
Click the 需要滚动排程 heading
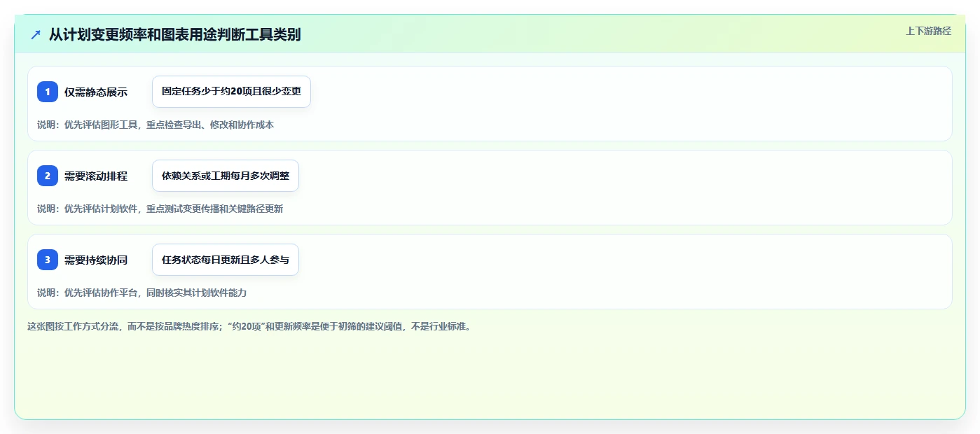96,176
